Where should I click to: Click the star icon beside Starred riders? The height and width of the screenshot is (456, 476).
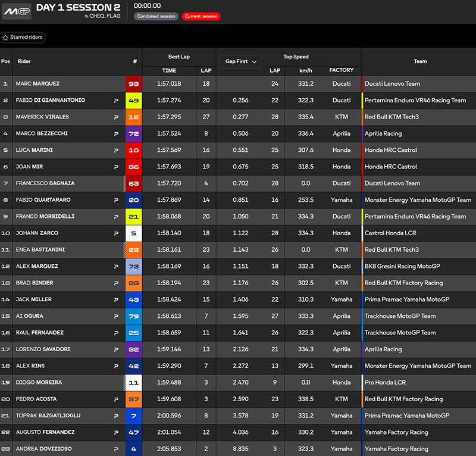(x=5, y=38)
